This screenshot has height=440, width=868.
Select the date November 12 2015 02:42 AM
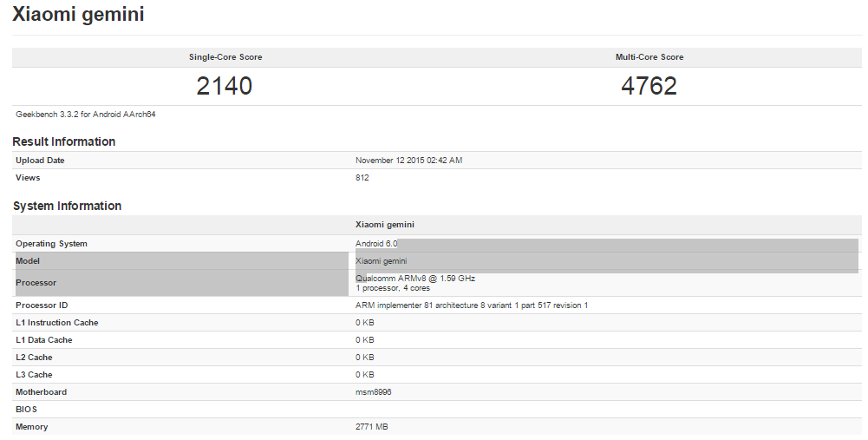pos(409,161)
